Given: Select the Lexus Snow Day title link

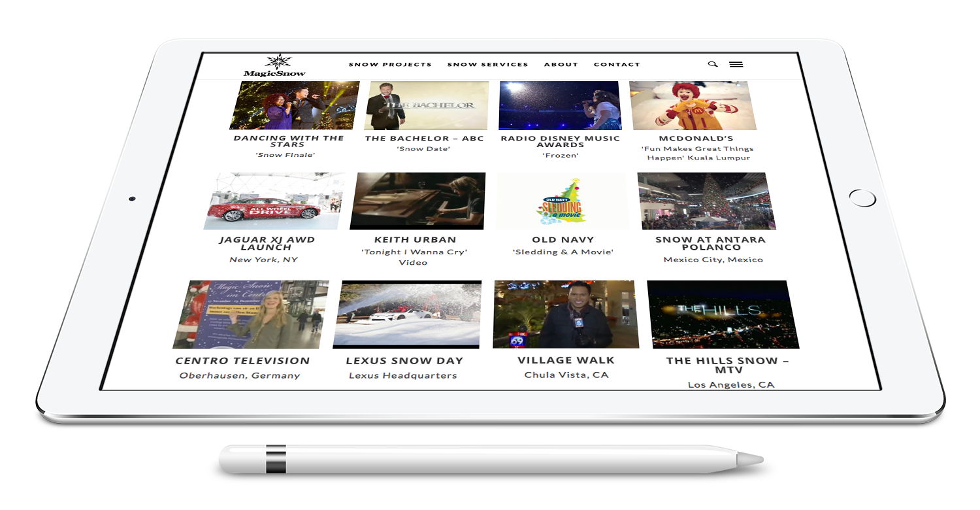Looking at the screenshot, I should tap(404, 361).
